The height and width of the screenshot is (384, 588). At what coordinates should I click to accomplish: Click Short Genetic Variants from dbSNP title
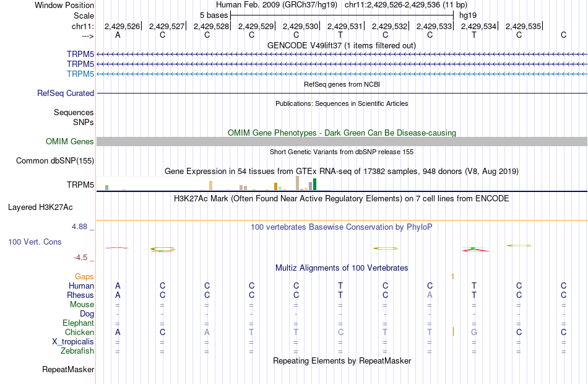(x=342, y=152)
